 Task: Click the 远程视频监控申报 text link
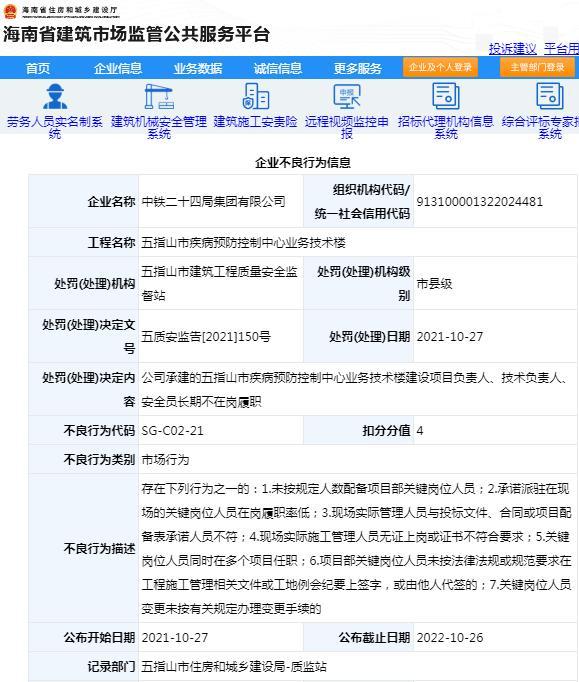(347, 127)
